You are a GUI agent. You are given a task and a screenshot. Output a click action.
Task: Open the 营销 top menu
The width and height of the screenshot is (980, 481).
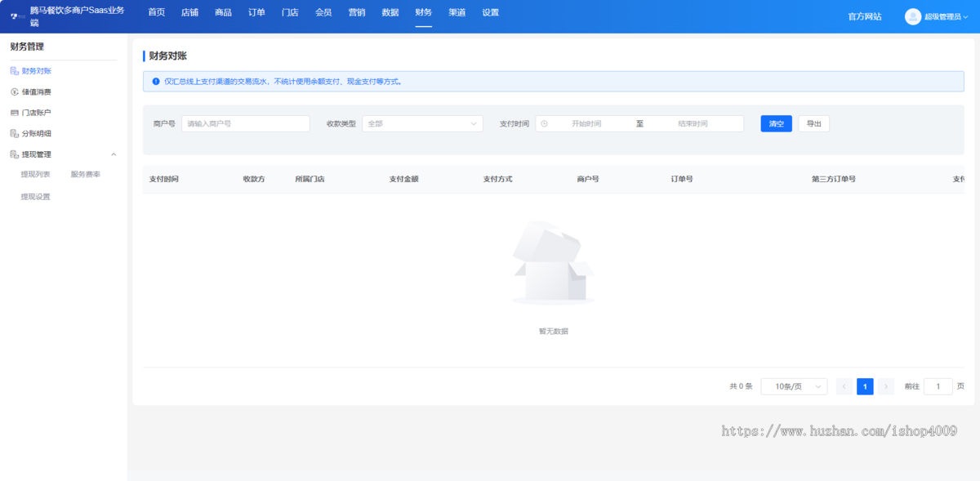(x=357, y=12)
